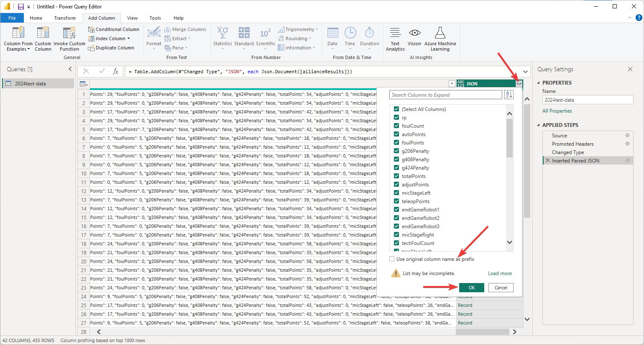The width and height of the screenshot is (644, 345).
Task: Launch Vision AI insight
Action: [x=414, y=37]
